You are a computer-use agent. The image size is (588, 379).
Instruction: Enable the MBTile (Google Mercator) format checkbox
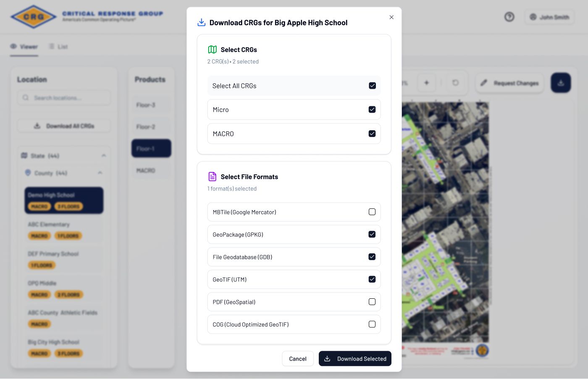click(x=372, y=212)
